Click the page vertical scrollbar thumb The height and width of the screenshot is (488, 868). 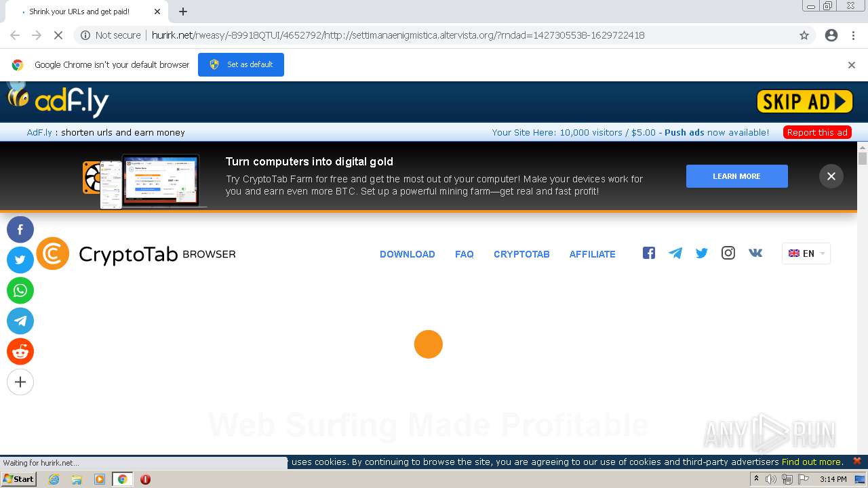[863, 159]
